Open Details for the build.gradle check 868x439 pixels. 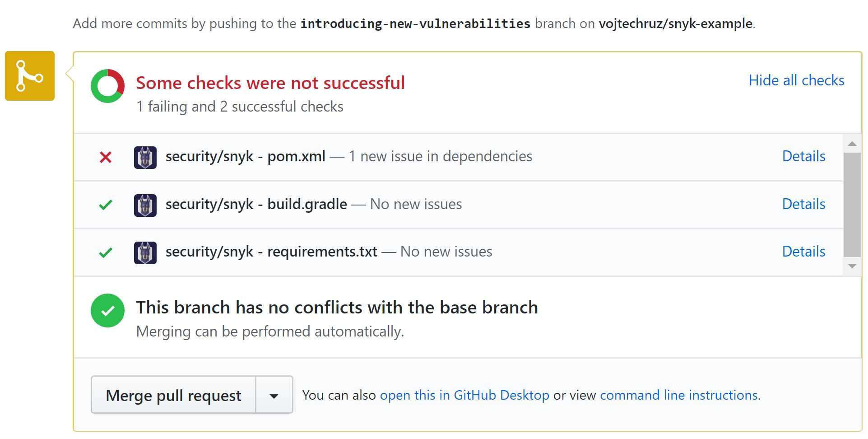point(803,204)
